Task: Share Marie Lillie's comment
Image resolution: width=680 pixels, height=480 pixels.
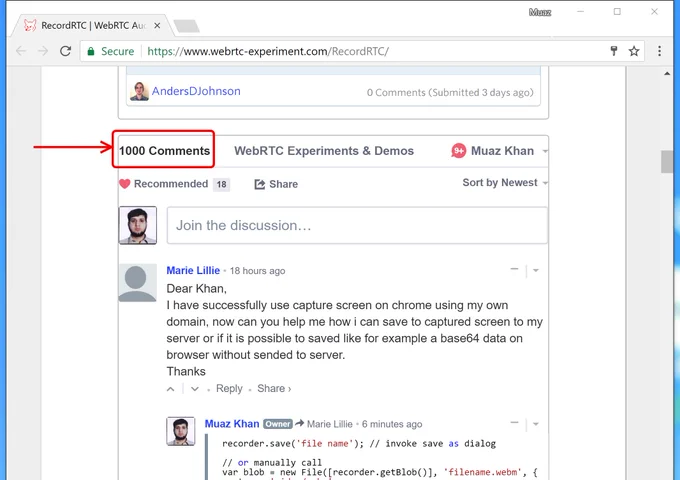Action: (x=274, y=389)
